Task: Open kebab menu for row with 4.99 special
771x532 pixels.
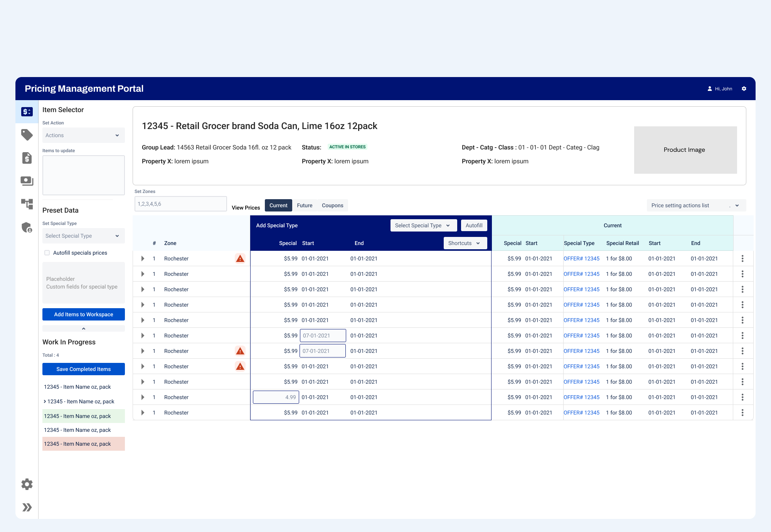Action: click(742, 397)
